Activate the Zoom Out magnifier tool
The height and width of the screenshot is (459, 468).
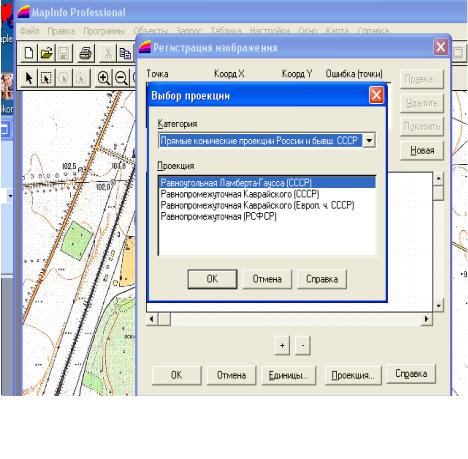coord(121,79)
